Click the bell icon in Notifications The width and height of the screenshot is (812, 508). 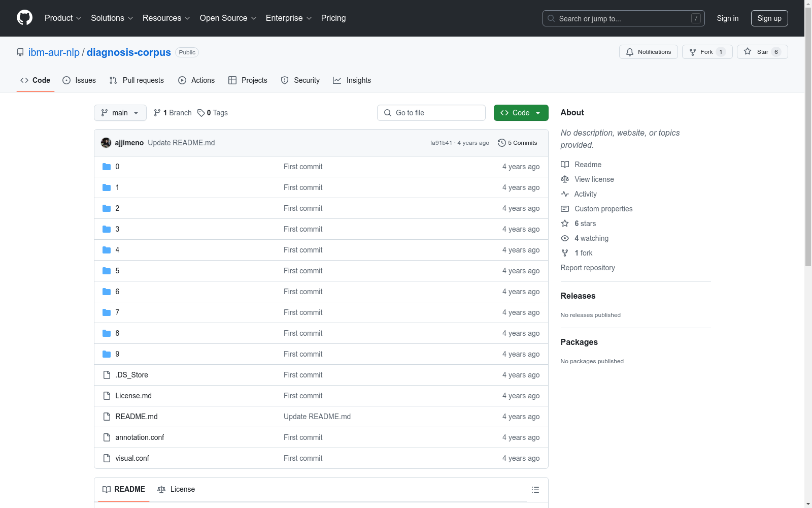pyautogui.click(x=630, y=52)
